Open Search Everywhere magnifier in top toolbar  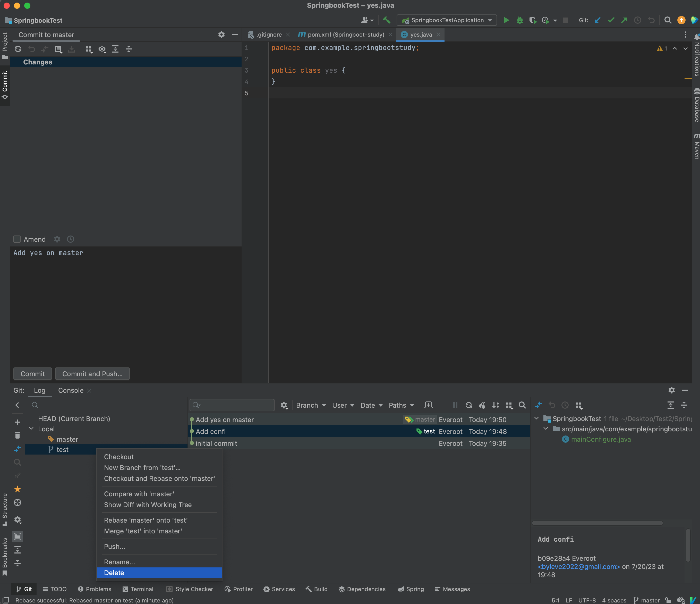tap(668, 20)
